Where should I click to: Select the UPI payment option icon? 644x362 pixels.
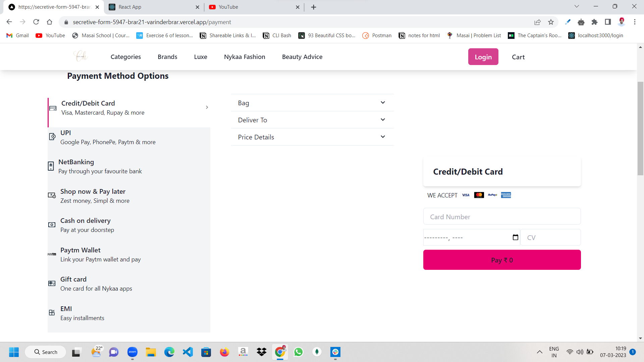52,137
